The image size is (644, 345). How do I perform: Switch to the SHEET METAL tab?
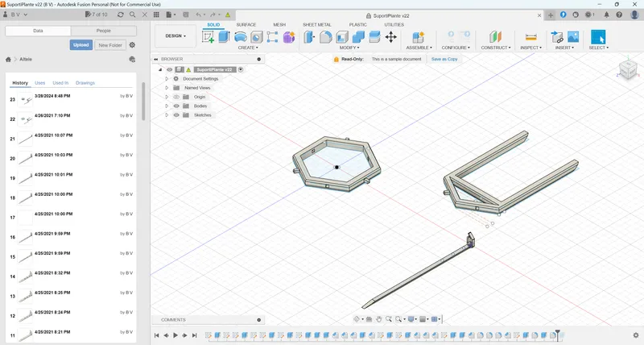click(x=316, y=25)
